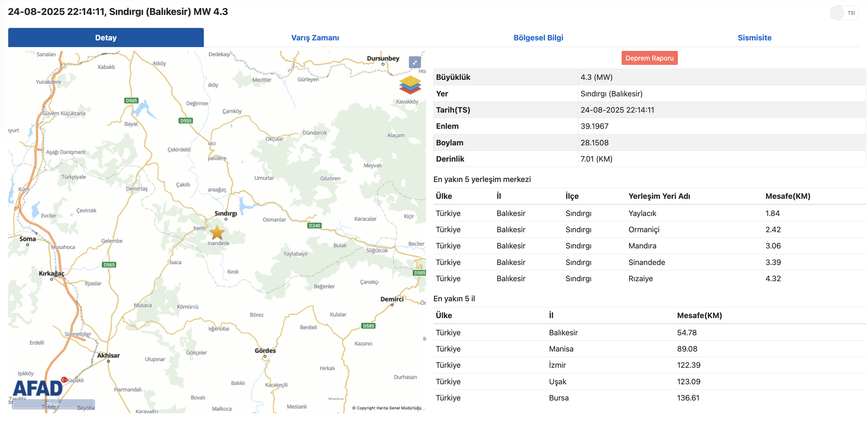Click the Büyüklük row label
This screenshot has width=868, height=432.
pyautogui.click(x=453, y=77)
